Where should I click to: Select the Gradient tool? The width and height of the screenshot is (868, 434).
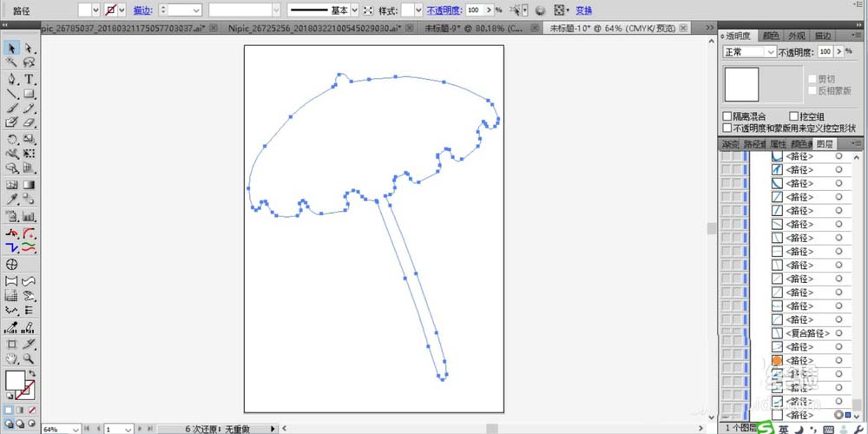click(29, 184)
